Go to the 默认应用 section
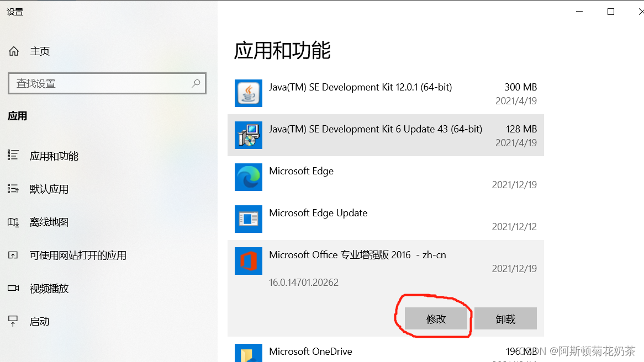 pyautogui.click(x=49, y=189)
